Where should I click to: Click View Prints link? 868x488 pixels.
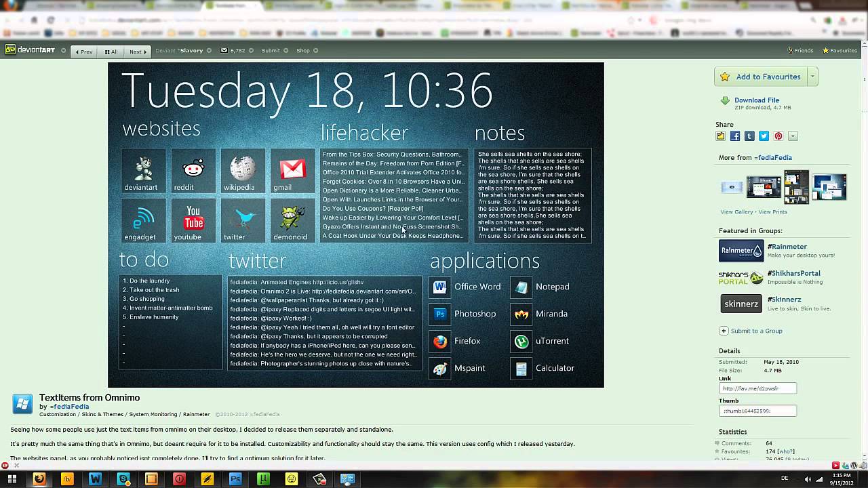pyautogui.click(x=772, y=212)
